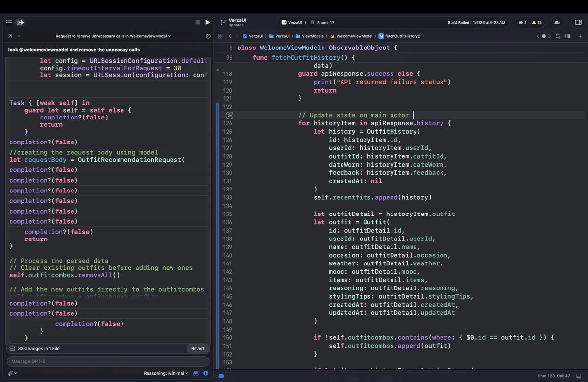Toggle code review changes arrows icon
This screenshot has width=588, height=382.
pyautogui.click(x=558, y=36)
